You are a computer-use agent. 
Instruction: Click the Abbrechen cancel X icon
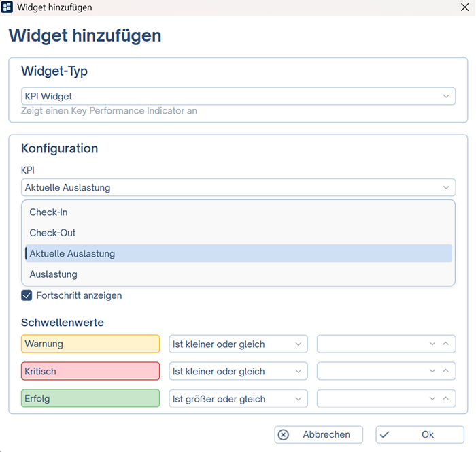click(x=284, y=434)
